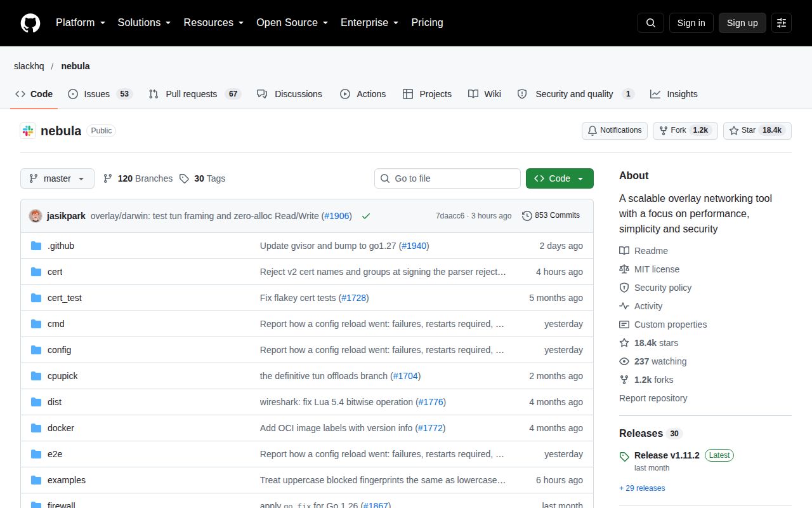Expand the Open Source menu
Viewport: 812px width, 508px height.
click(x=292, y=23)
